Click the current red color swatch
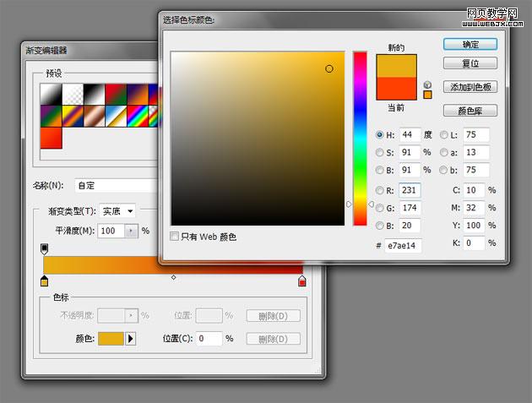The width and height of the screenshot is (532, 403). pos(396,88)
